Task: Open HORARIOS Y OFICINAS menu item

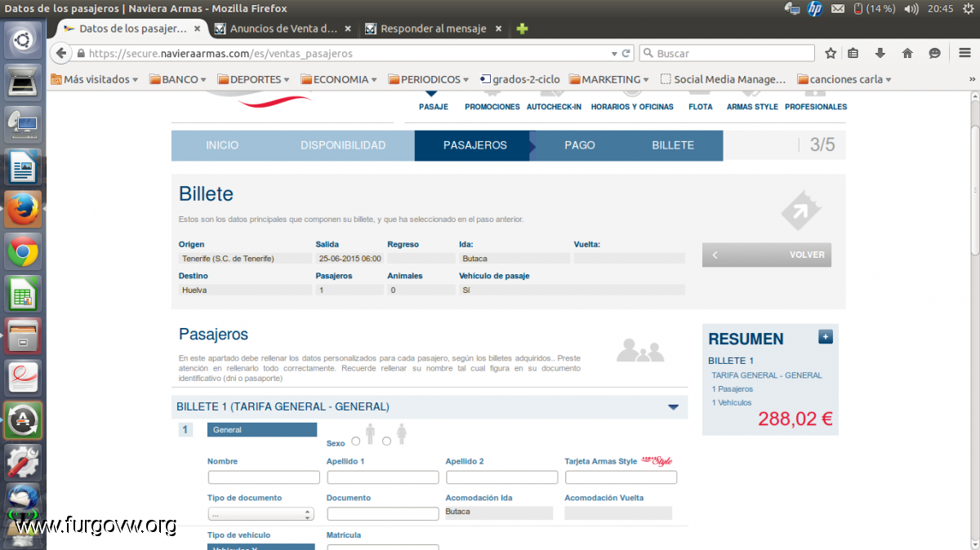Action: [x=632, y=107]
